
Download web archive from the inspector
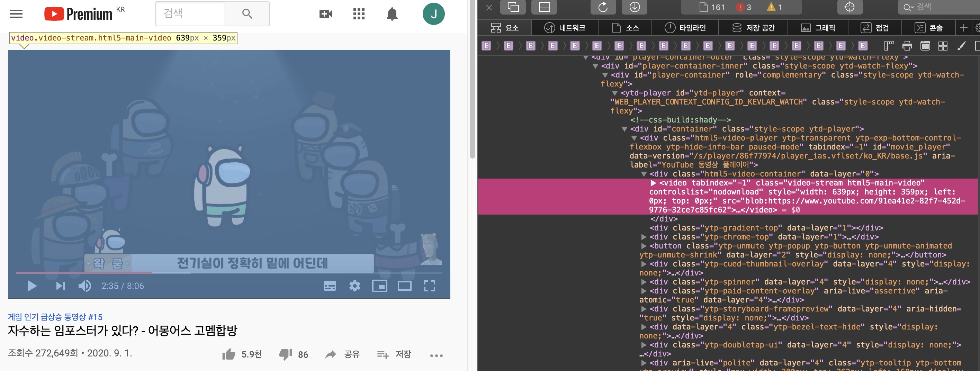pyautogui.click(x=635, y=7)
